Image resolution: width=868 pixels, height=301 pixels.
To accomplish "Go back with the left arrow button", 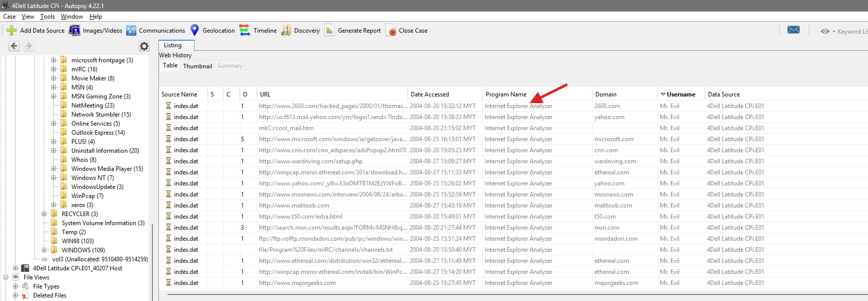I will [x=14, y=46].
